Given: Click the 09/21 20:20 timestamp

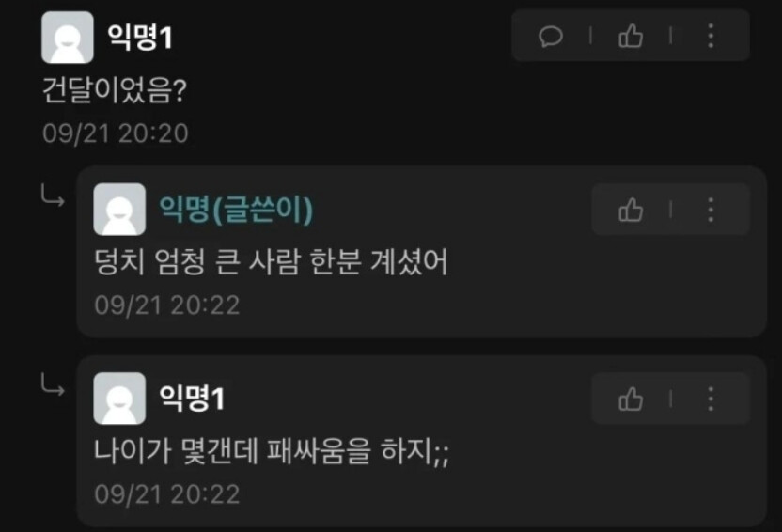Looking at the screenshot, I should [116, 133].
